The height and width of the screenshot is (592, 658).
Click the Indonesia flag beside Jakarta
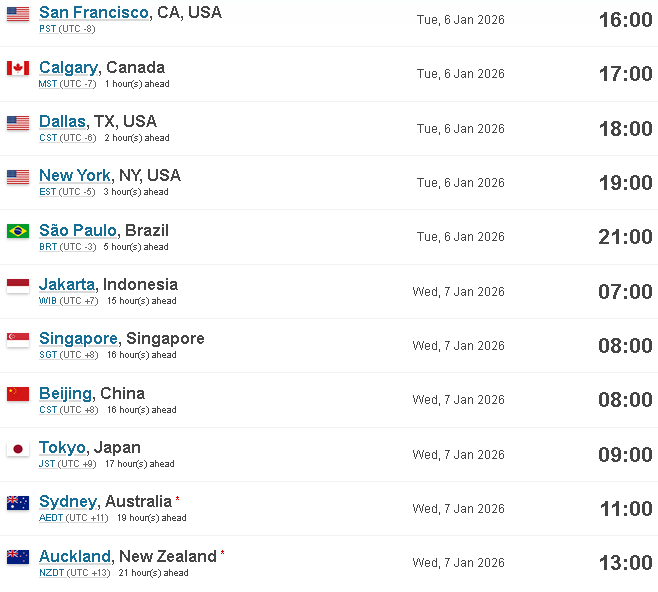point(18,286)
